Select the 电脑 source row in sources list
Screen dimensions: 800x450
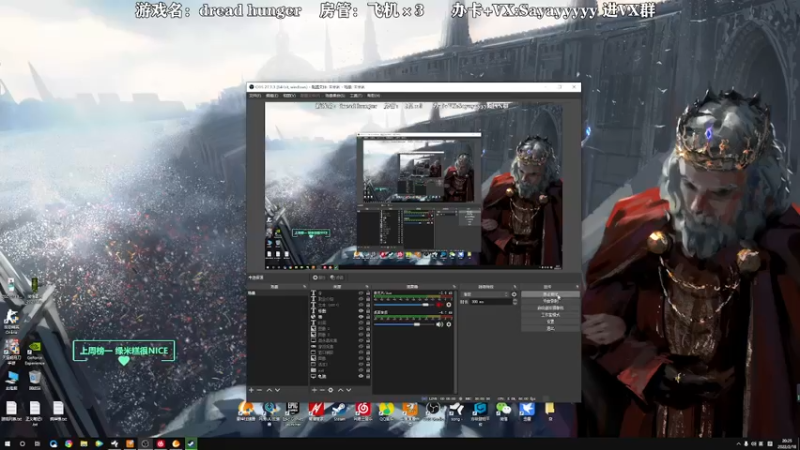pyautogui.click(x=340, y=376)
